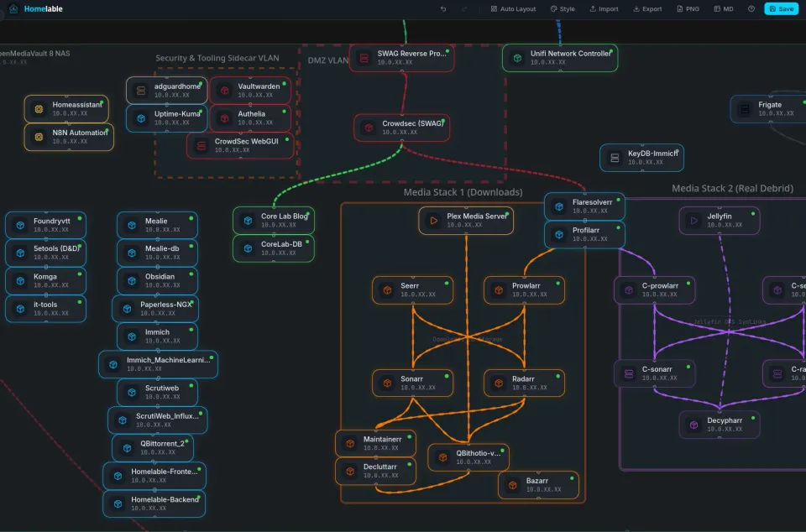Import a diagram file
The width and height of the screenshot is (806, 532).
[x=604, y=8]
